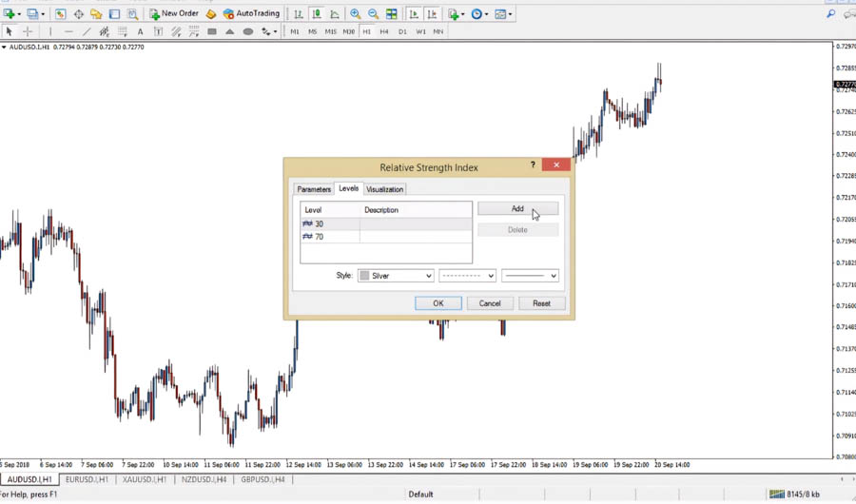
Task: Open search magnifier in top right
Action: pos(831,13)
